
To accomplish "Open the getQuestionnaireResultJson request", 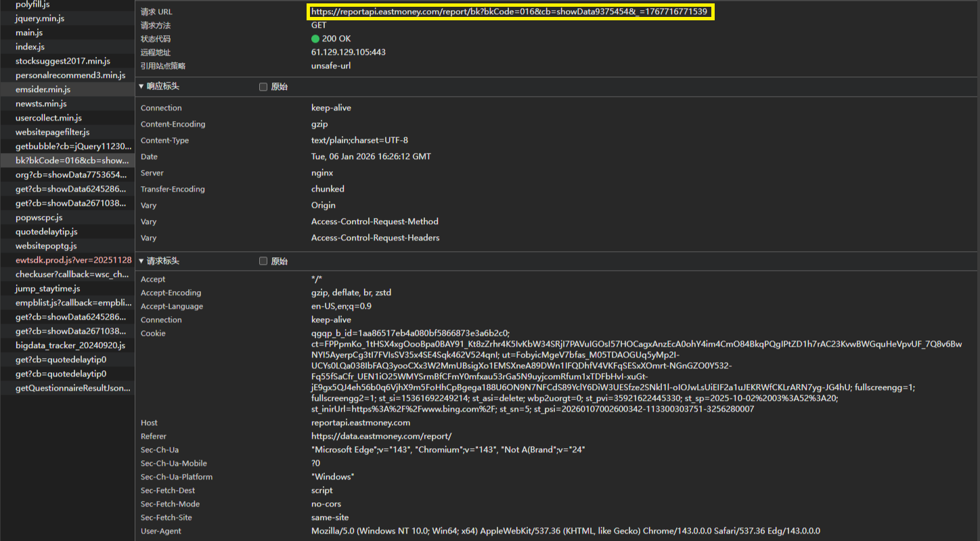I will pos(72,388).
